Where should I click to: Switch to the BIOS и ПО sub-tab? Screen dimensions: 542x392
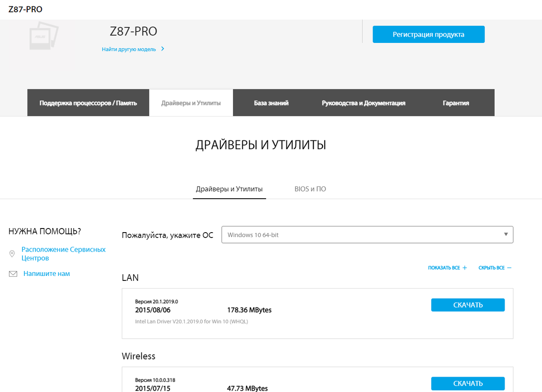point(310,189)
